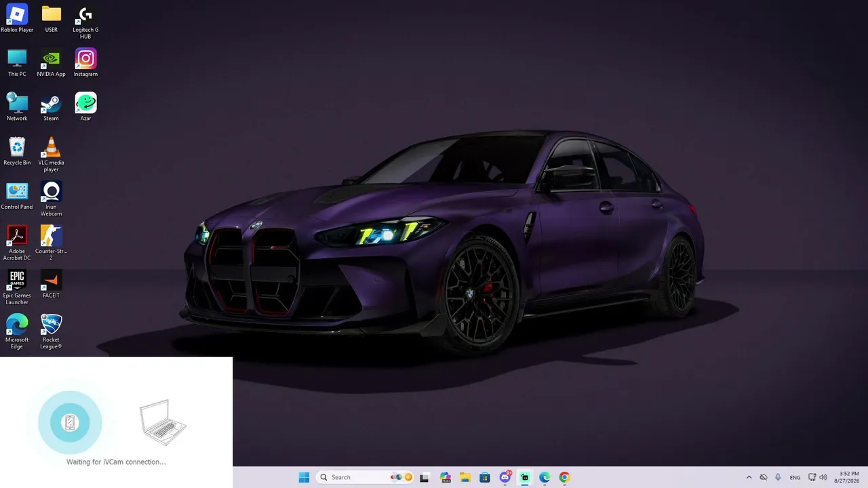Click the microphone tray icon
The image size is (868, 488).
click(x=778, y=477)
